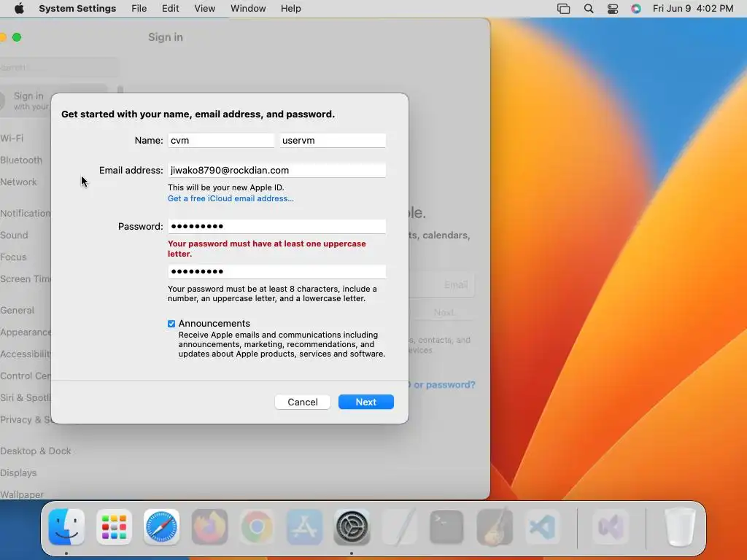Click the Password field
The height and width of the screenshot is (560, 747).
276,226
